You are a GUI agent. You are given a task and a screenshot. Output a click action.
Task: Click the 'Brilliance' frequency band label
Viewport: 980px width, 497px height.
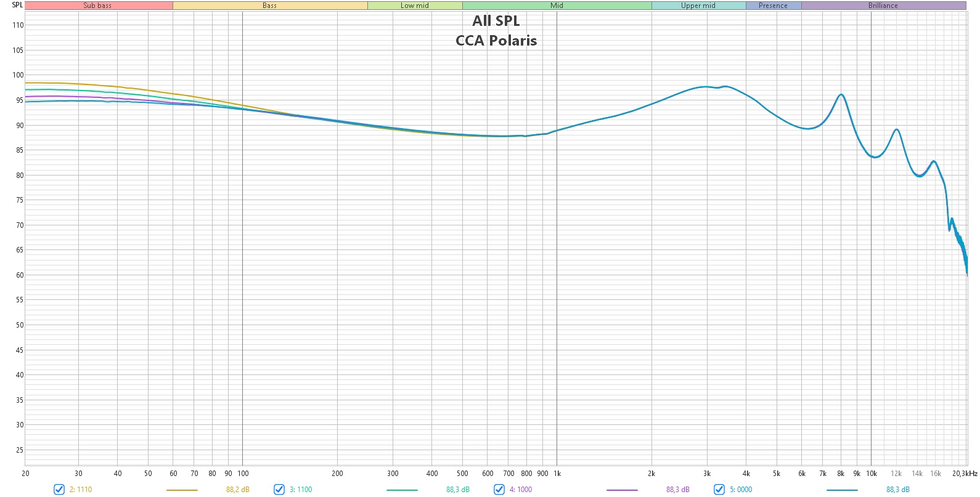(x=883, y=6)
